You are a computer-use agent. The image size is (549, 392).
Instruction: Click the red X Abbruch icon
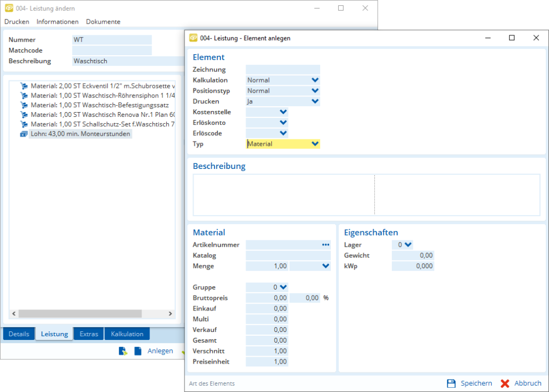[x=505, y=383]
